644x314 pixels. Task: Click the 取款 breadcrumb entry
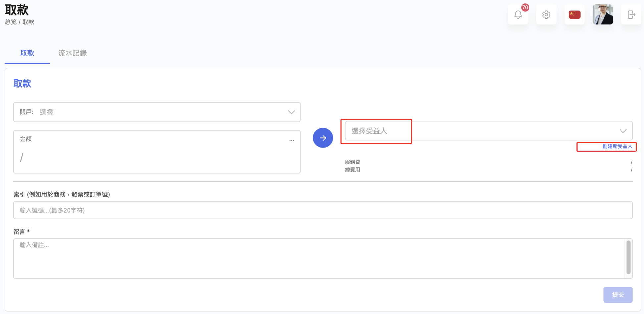tap(28, 22)
